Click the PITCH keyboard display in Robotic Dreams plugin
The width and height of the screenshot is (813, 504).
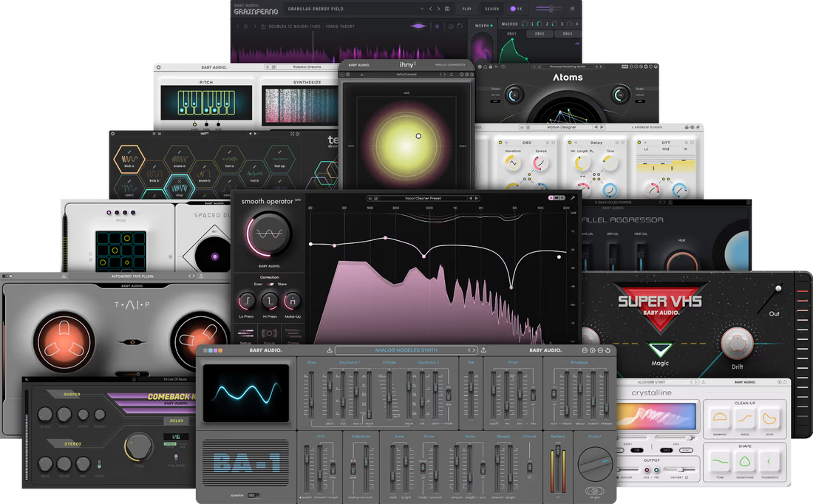click(206, 103)
